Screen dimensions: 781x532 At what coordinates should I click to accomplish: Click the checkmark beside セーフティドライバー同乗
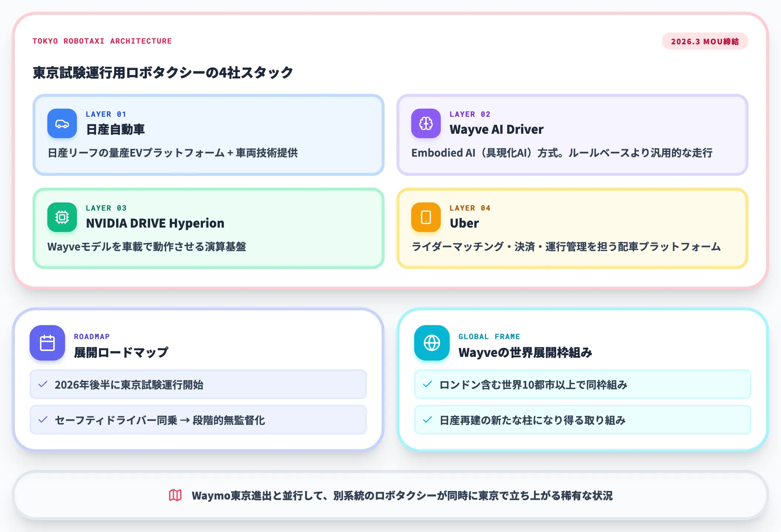point(43,420)
